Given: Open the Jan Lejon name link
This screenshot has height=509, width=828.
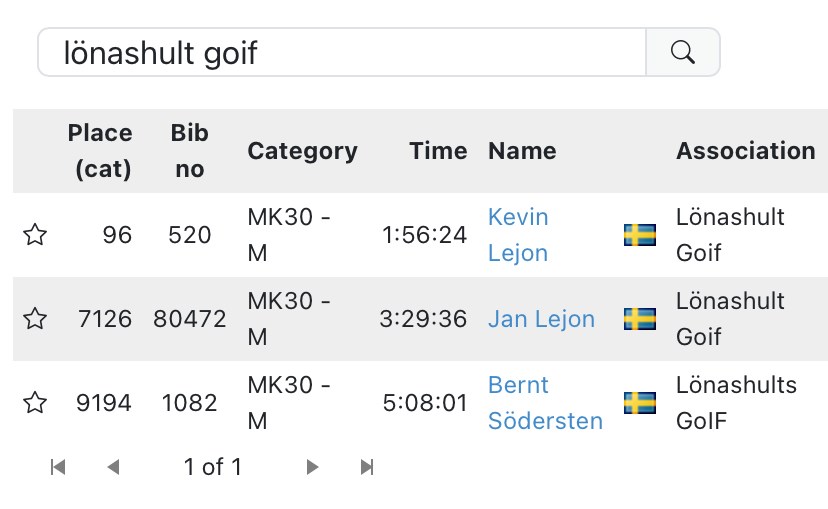Looking at the screenshot, I should (x=541, y=319).
